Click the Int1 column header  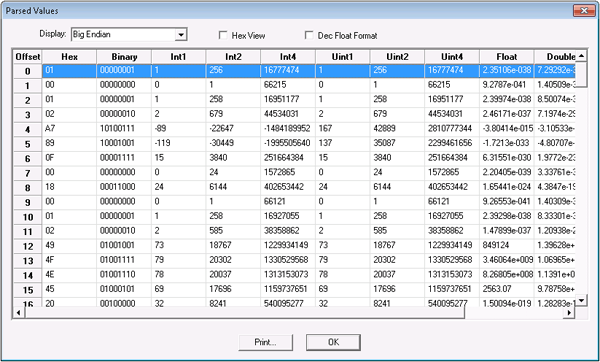tap(178, 57)
